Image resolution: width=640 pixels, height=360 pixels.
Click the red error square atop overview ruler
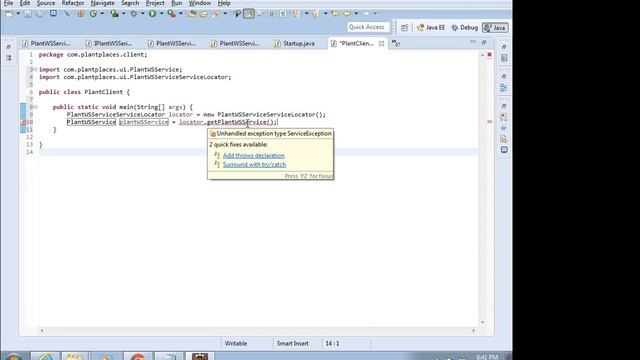click(489, 55)
